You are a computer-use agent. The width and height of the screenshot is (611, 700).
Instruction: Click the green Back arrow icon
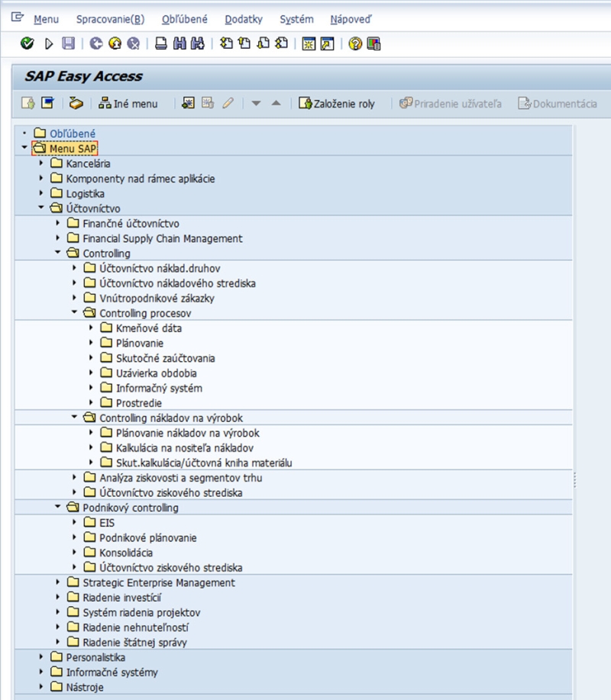tap(96, 44)
